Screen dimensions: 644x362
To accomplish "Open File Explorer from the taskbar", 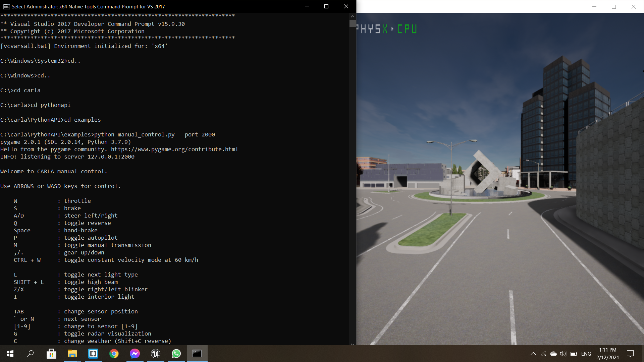I will coord(72,354).
